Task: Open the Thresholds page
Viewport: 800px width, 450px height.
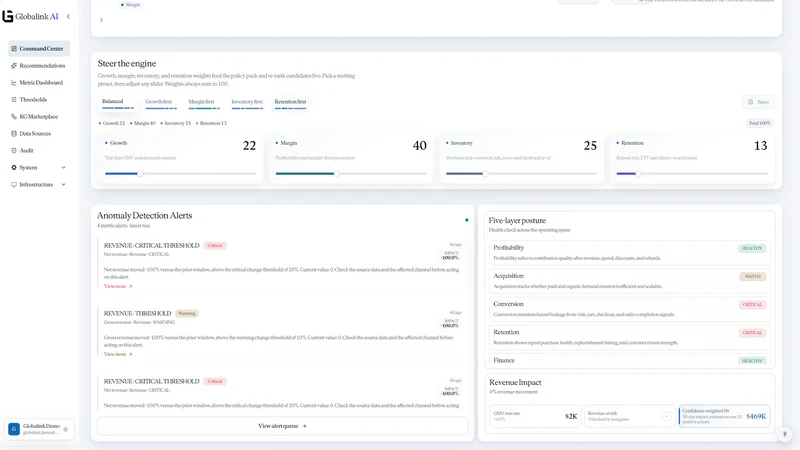Action: [x=39, y=99]
